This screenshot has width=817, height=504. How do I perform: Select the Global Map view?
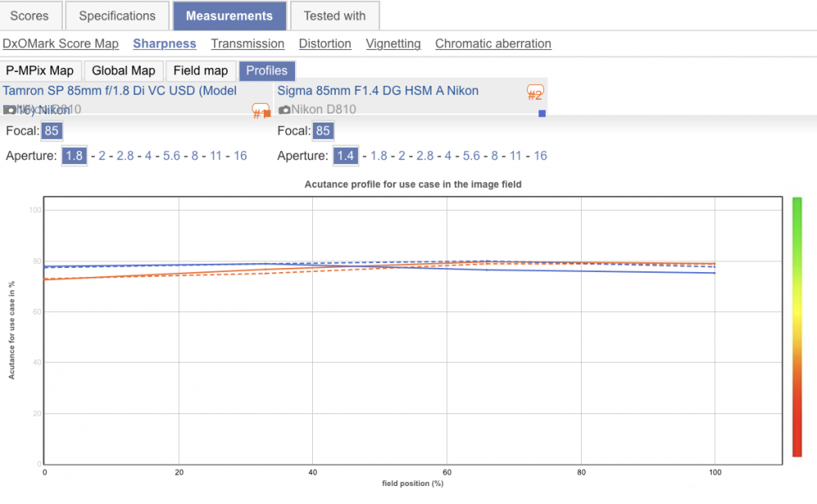coord(123,71)
